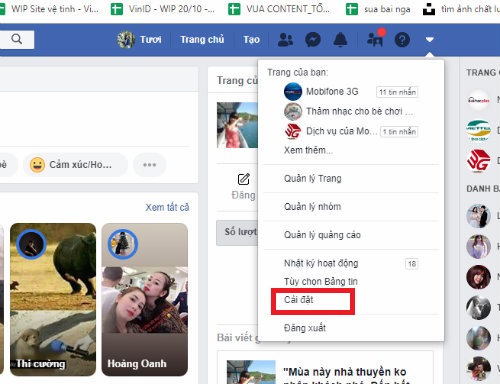Click Xem tất cả stories link
Screen dimensions: 500x384
(167, 207)
